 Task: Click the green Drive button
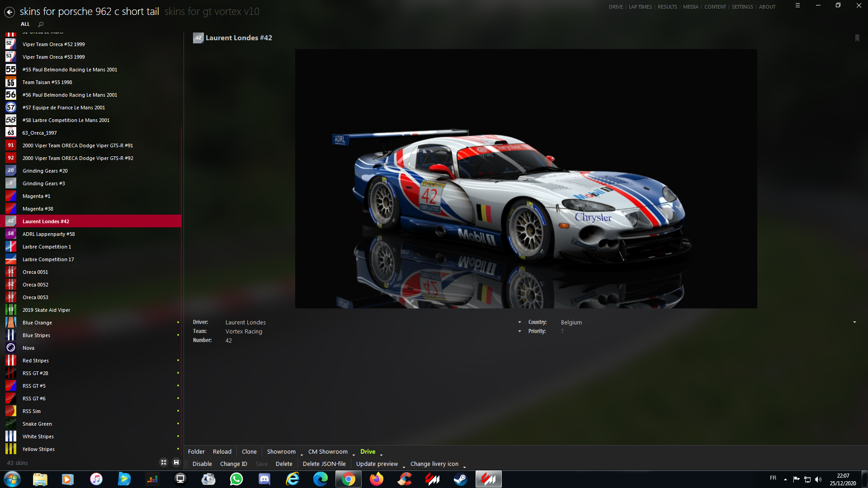coord(368,451)
